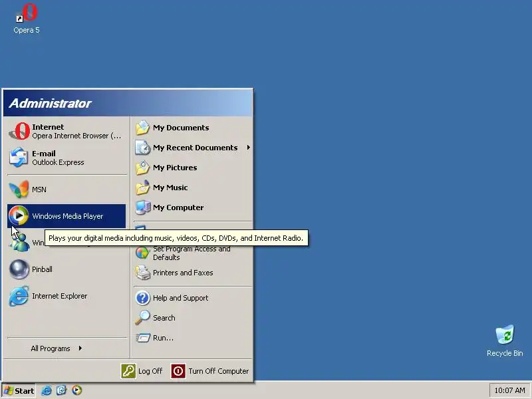Open Help and Support
Image resolution: width=532 pixels, height=399 pixels.
coord(193,298)
